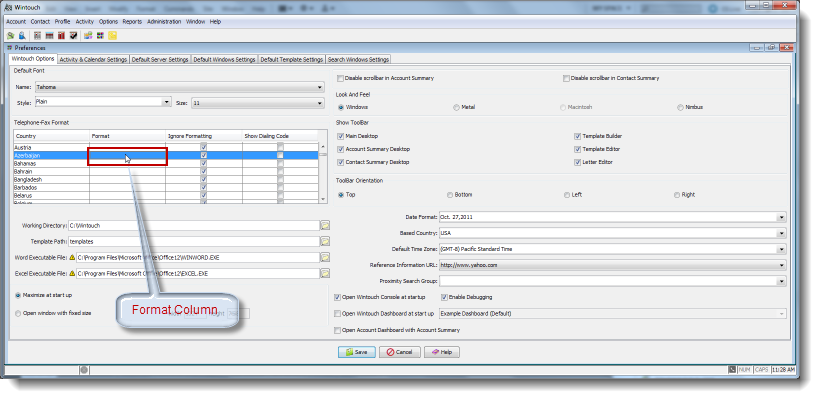820x399 pixels.
Task: Switch to Default Template Settings tab
Action: (292, 60)
